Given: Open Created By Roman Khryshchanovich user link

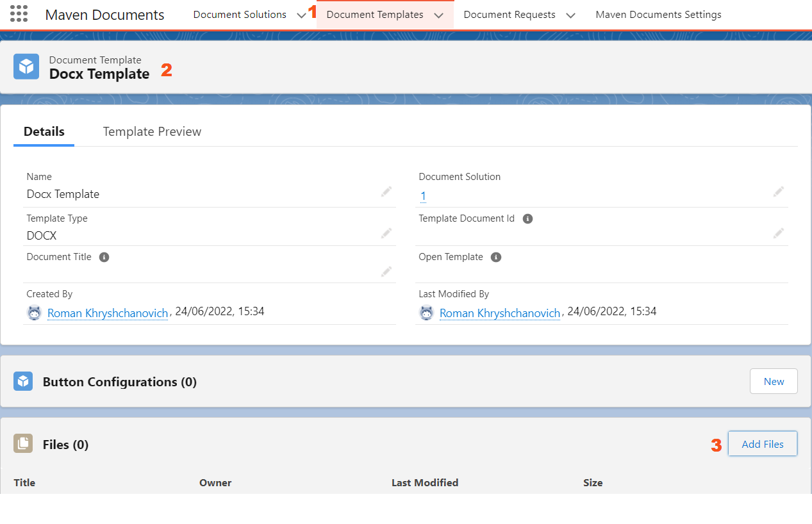Looking at the screenshot, I should [107, 313].
